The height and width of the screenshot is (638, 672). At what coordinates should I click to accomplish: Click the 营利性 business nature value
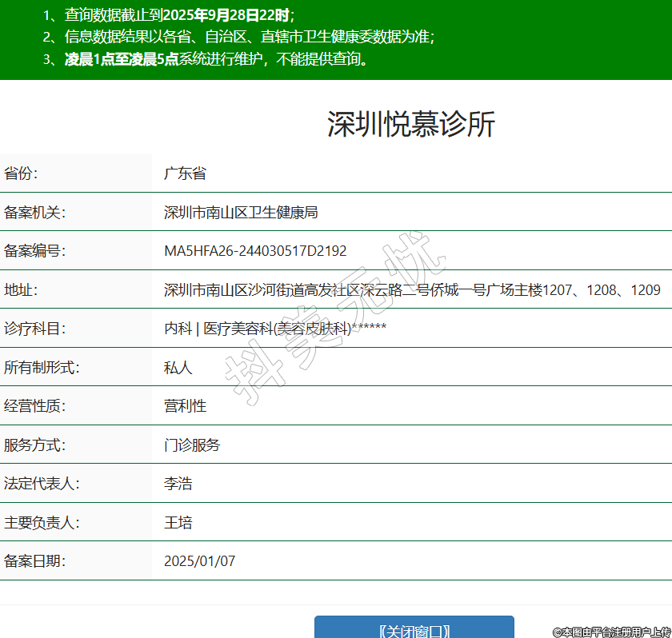(185, 406)
